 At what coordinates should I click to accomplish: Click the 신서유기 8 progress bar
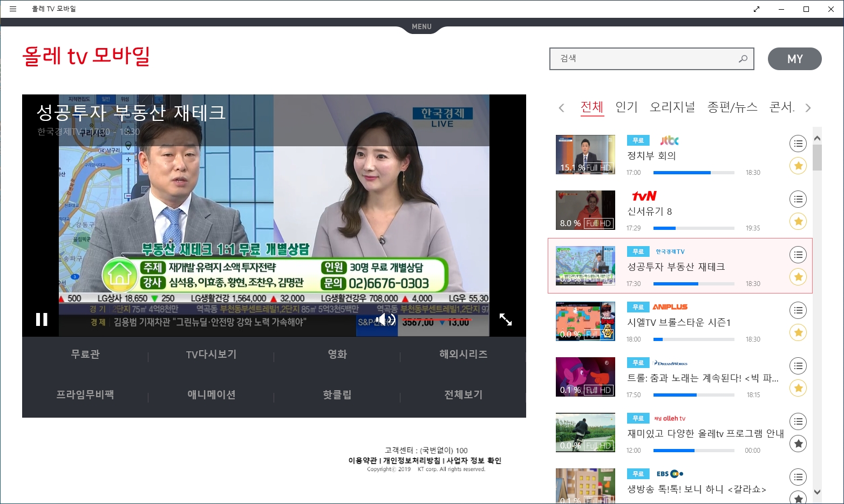click(x=694, y=228)
